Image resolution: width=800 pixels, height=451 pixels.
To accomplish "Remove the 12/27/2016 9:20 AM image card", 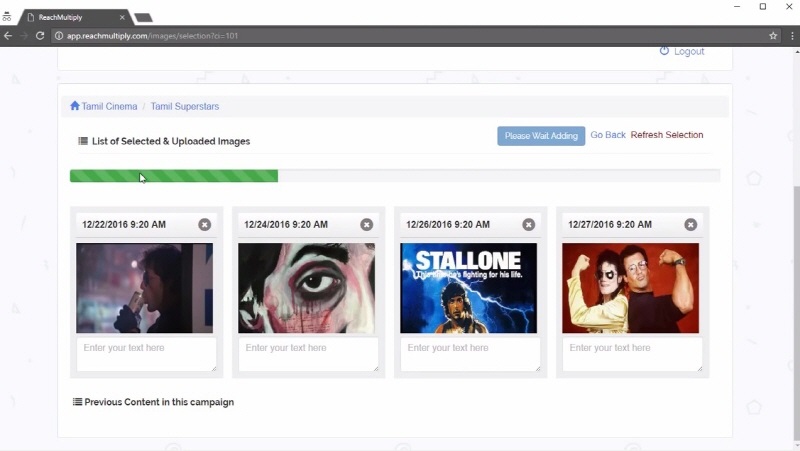I will coord(690,224).
